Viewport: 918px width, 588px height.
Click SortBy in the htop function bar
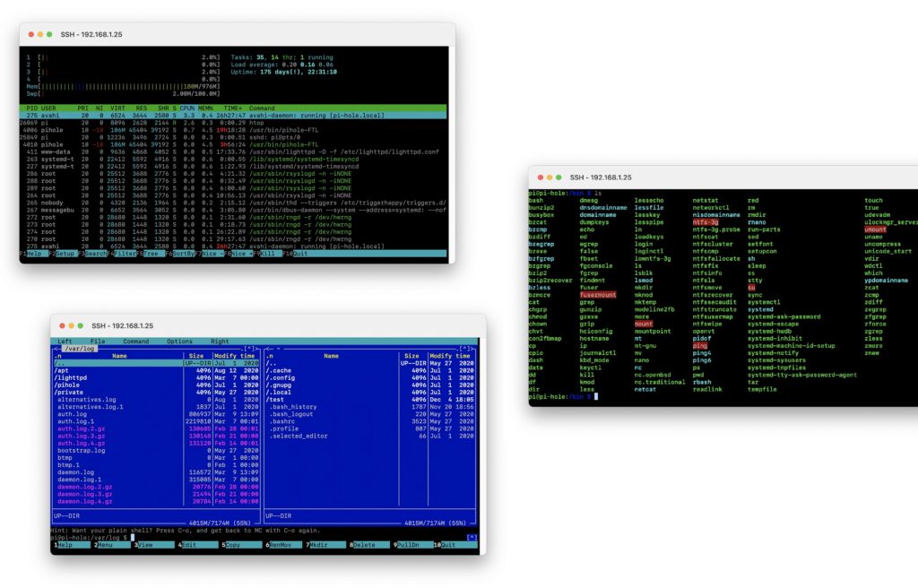[x=183, y=254]
